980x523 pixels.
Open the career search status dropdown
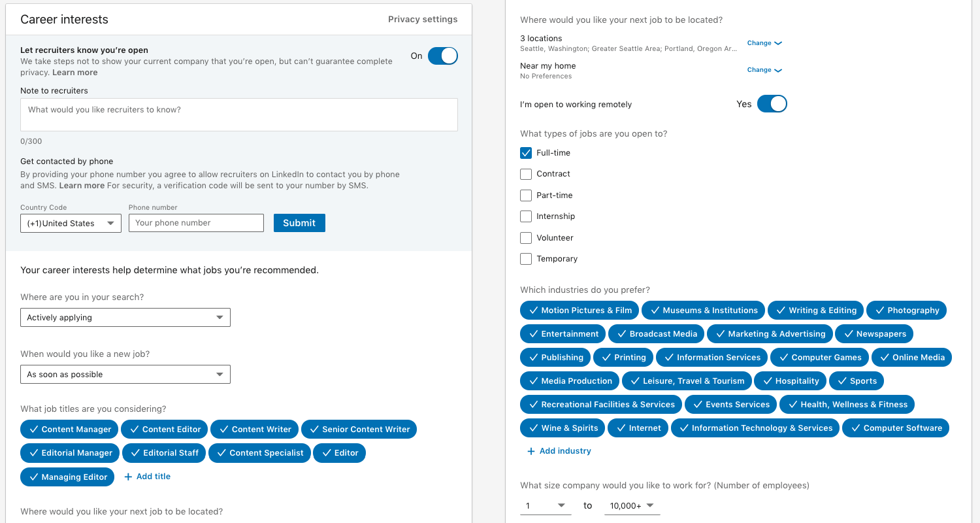[125, 317]
